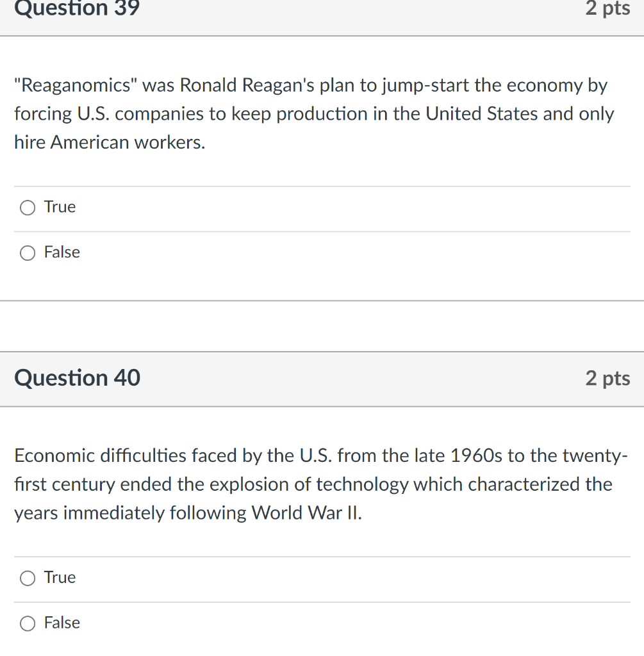Click the "2 pts" label of Question 40
The image size is (644, 656).
tap(607, 379)
